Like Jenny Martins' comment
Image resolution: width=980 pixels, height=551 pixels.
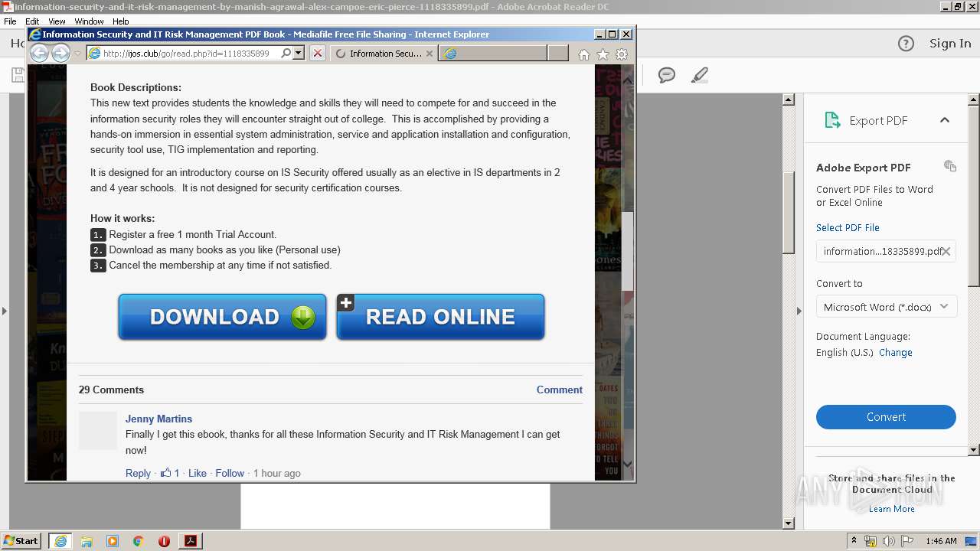[x=198, y=473]
